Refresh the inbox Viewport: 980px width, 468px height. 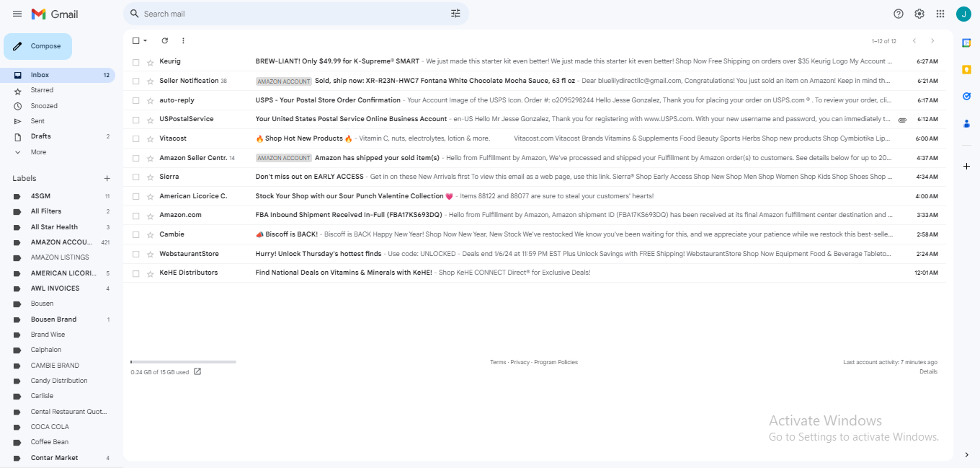point(165,41)
